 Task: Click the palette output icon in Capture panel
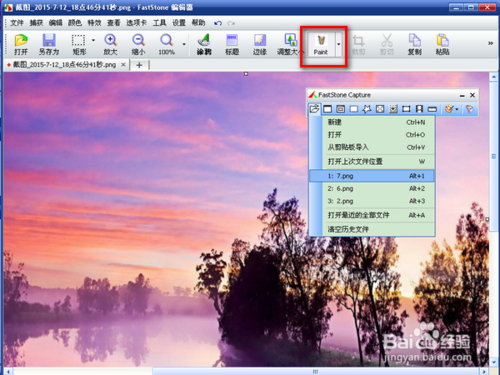tap(449, 109)
